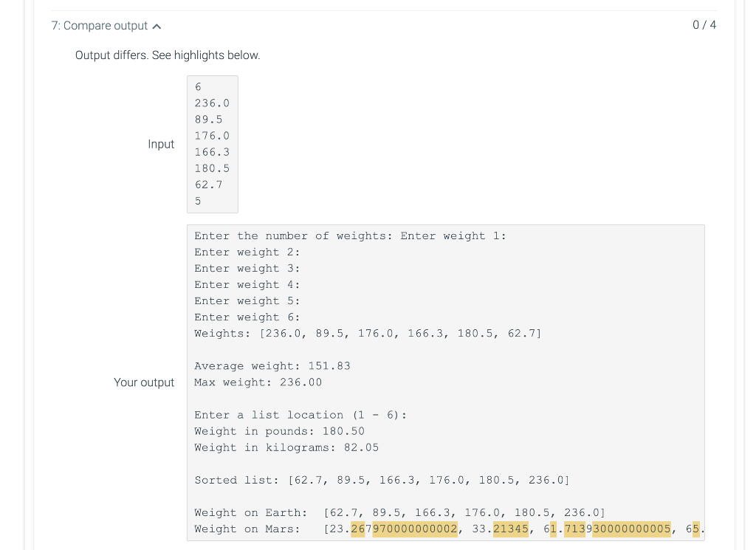
Task: Select the highlighted "7139" difference text
Action: click(x=575, y=529)
